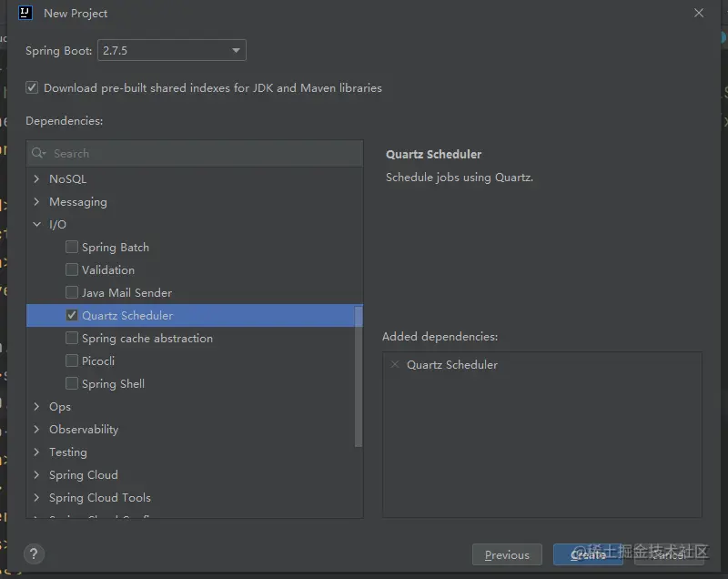This screenshot has height=579, width=728.
Task: Check the Spring Batch dependency
Action: tap(72, 247)
